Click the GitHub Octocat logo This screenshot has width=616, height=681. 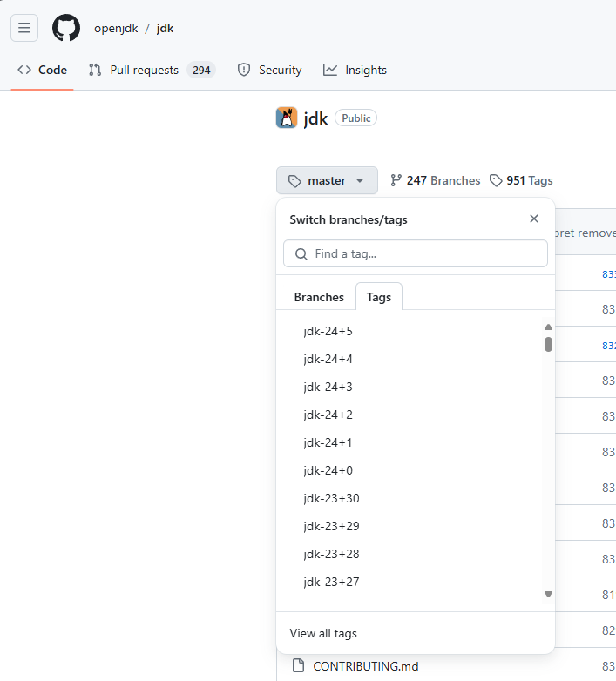point(66,28)
